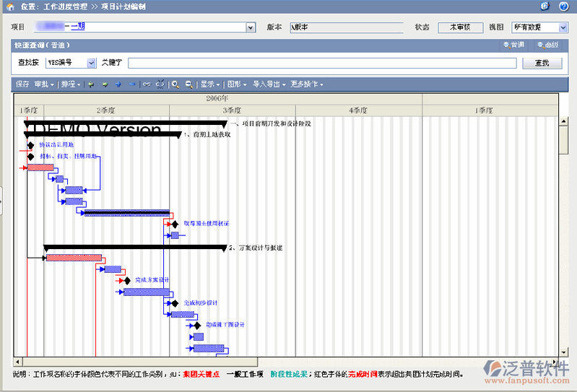Click milestone diamond for 招标、拍卖、挂牌用地

30,157
